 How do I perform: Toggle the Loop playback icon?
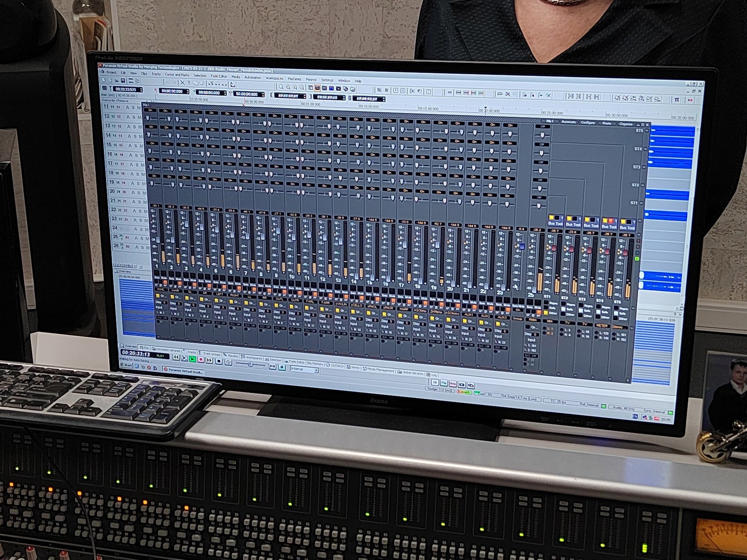(228, 362)
